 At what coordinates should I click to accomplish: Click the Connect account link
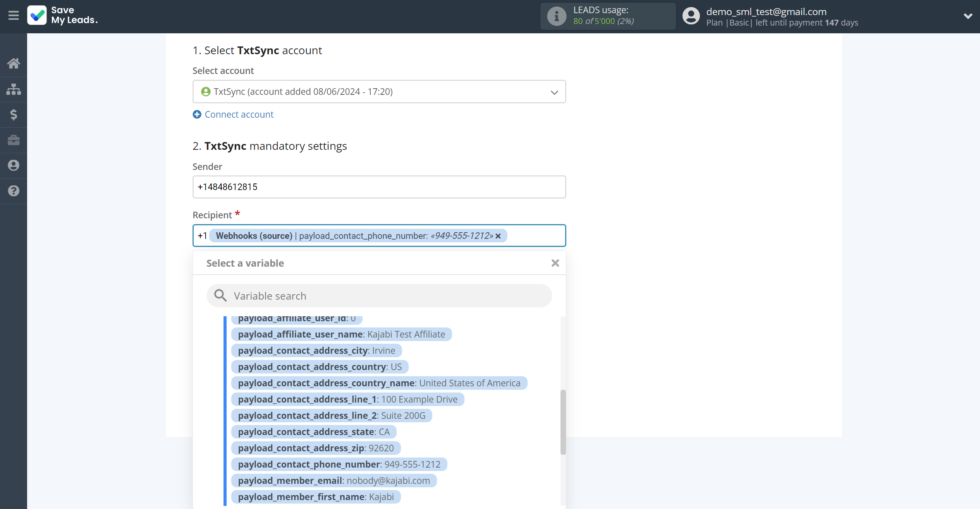click(239, 115)
